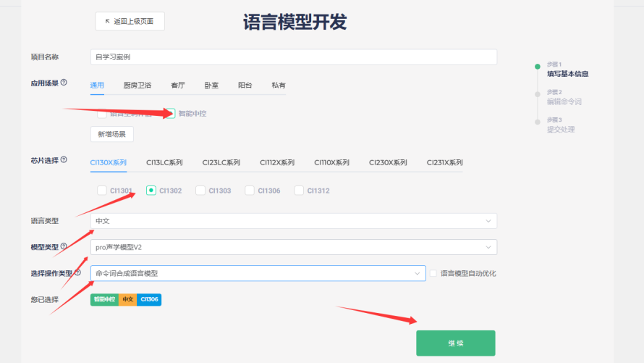Click help icon next to 应用场景
Screen dimensions: 644x363
pyautogui.click(x=64, y=83)
